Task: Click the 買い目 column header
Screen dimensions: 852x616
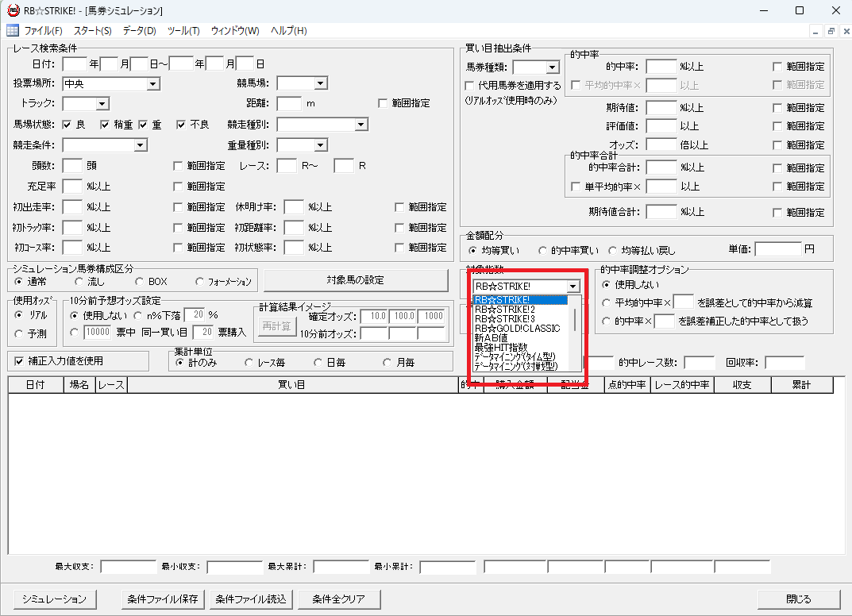Action: pyautogui.click(x=293, y=384)
